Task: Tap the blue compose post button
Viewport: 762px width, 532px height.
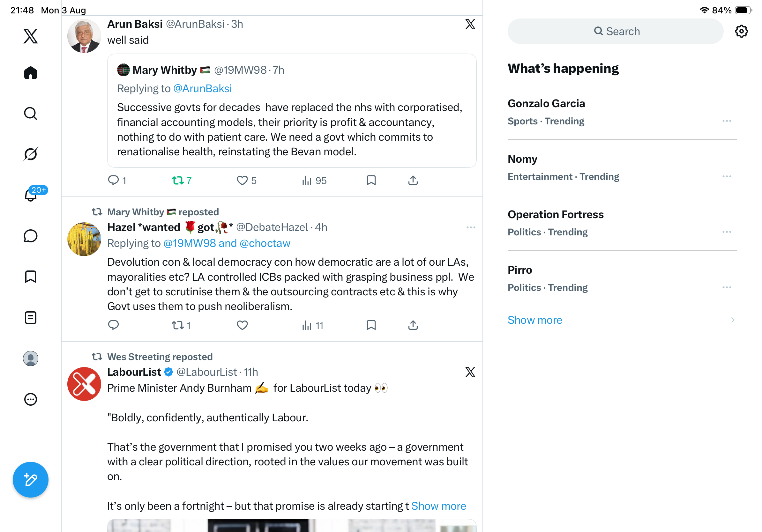Action: point(31,480)
